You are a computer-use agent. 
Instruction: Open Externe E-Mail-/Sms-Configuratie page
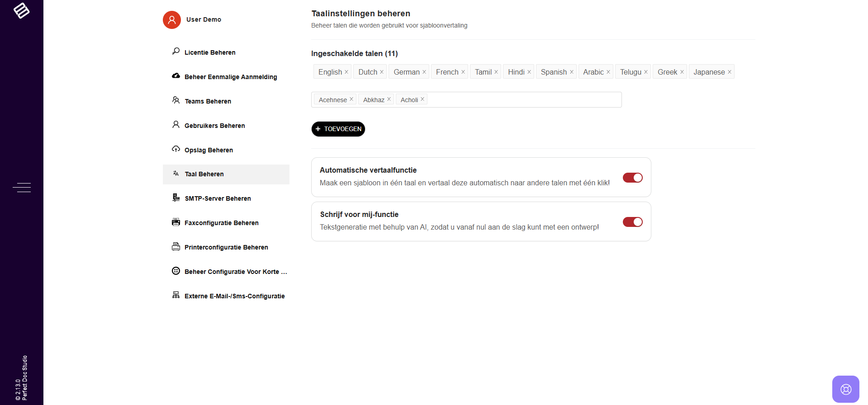(x=234, y=296)
